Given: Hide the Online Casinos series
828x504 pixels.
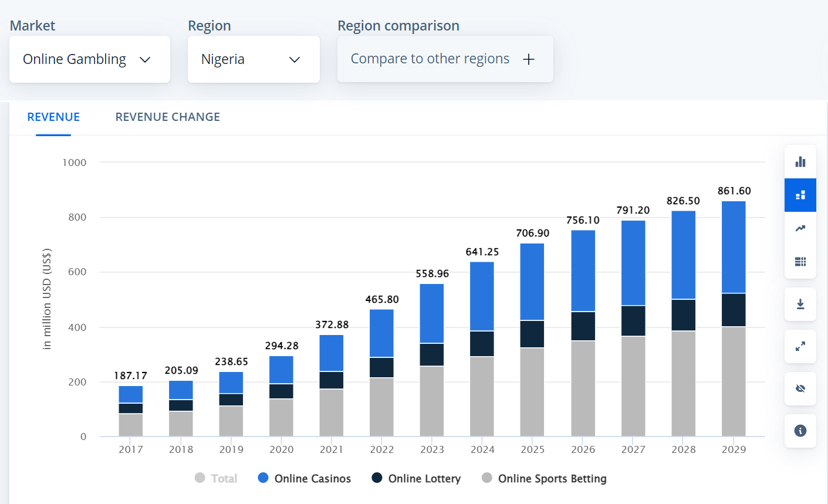Looking at the screenshot, I should pos(304,478).
